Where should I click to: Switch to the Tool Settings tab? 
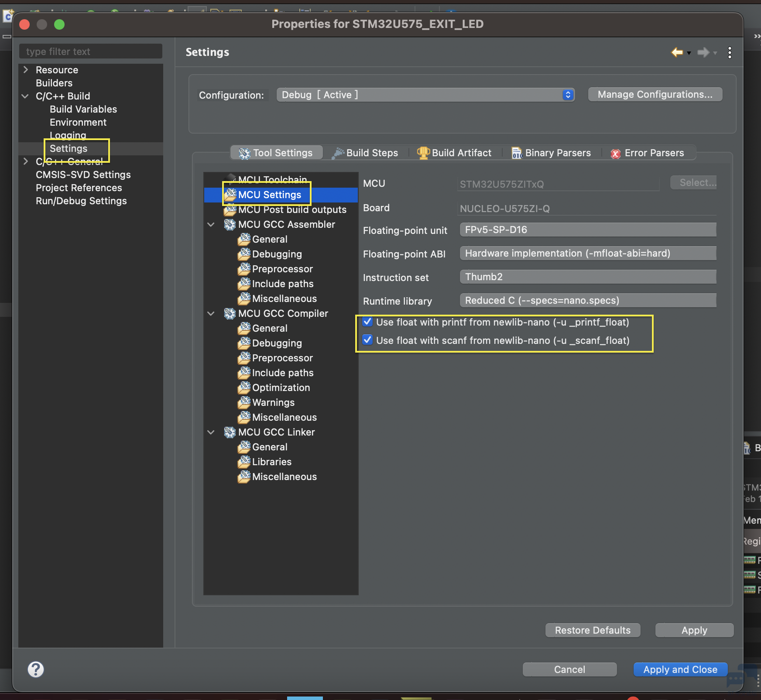[x=277, y=153]
